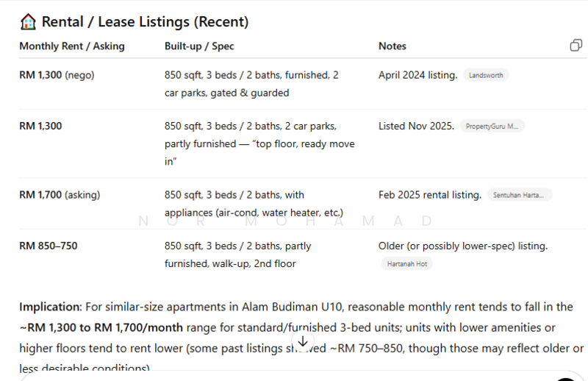Click the Rental / Lease Listings heading

coord(145,22)
